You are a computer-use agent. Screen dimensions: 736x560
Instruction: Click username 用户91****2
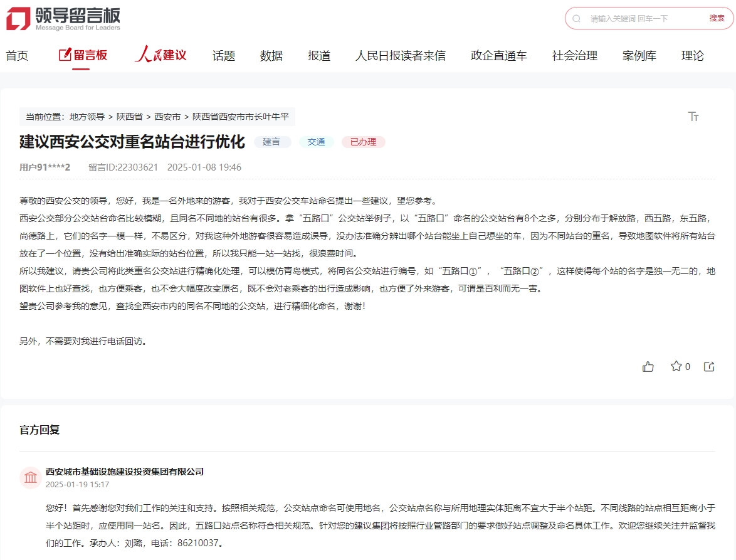click(45, 167)
